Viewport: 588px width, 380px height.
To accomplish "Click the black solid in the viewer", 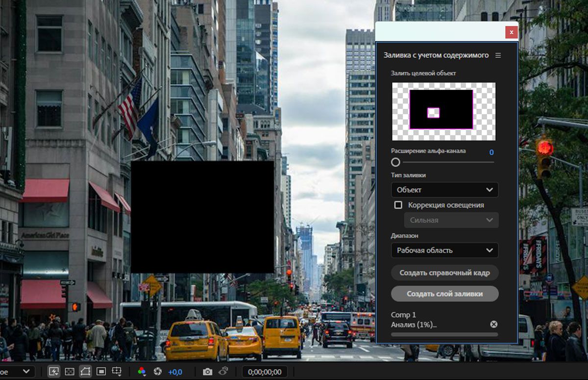I will [x=202, y=217].
